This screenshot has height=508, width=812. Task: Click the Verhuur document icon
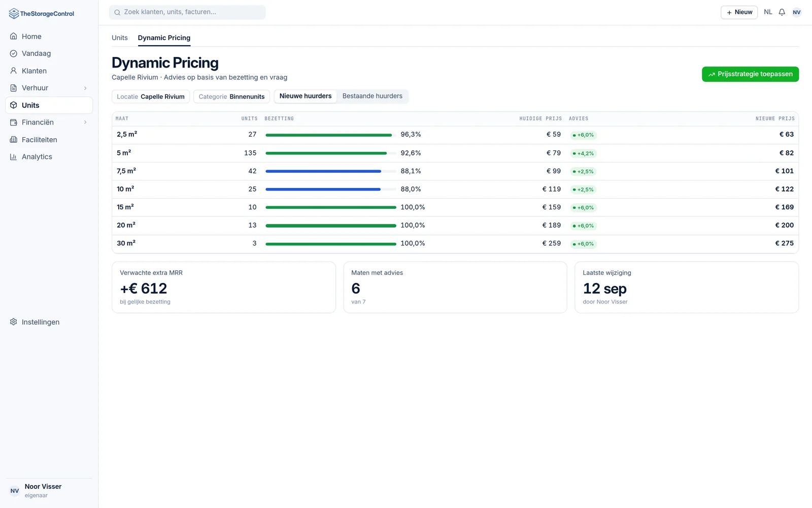pos(14,88)
